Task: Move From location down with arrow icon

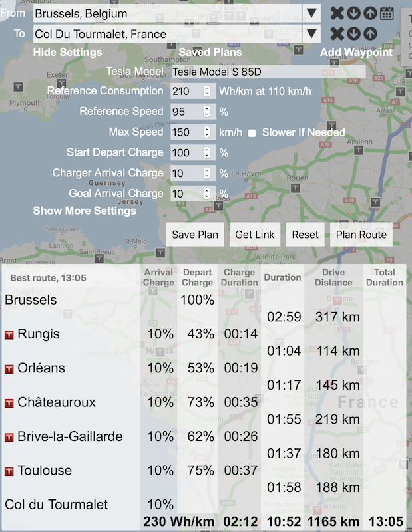Action: point(353,13)
